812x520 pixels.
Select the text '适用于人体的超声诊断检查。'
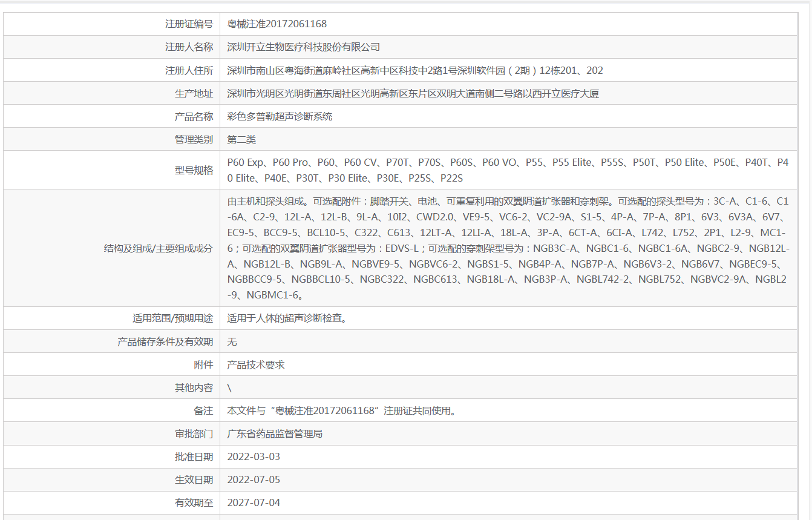tap(287, 318)
